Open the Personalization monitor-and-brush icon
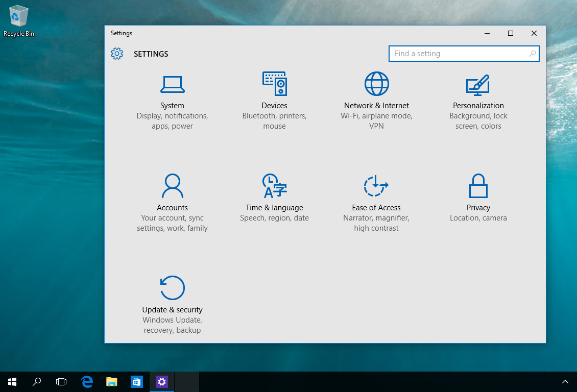Image resolution: width=577 pixels, height=392 pixels. click(x=478, y=85)
